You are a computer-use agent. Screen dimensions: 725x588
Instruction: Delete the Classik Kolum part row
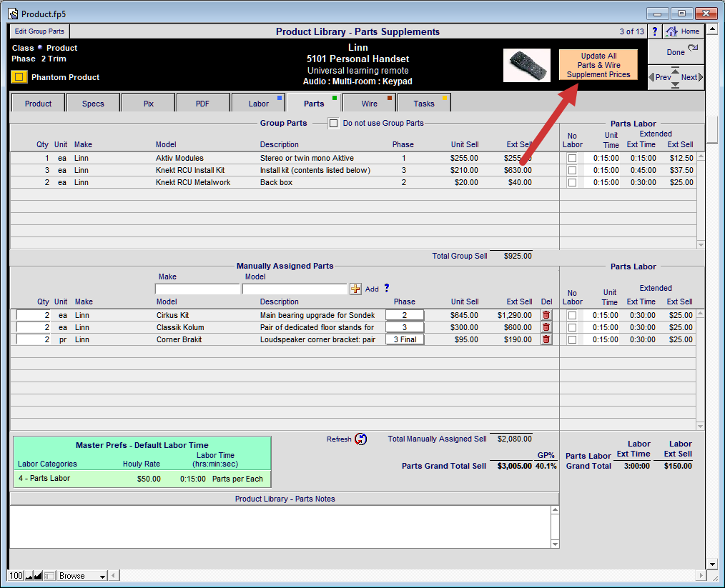tap(546, 327)
